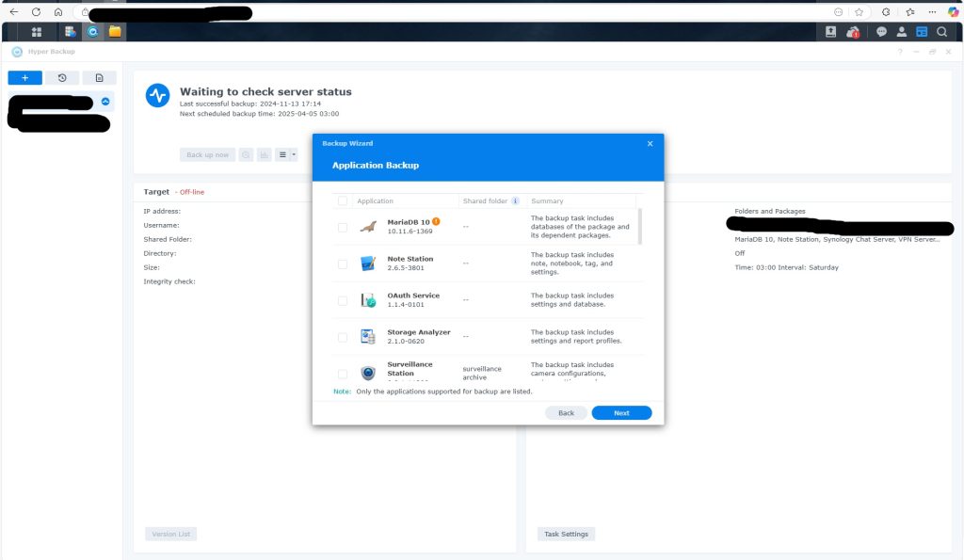Click the OAuth Service app icon

coord(368,300)
